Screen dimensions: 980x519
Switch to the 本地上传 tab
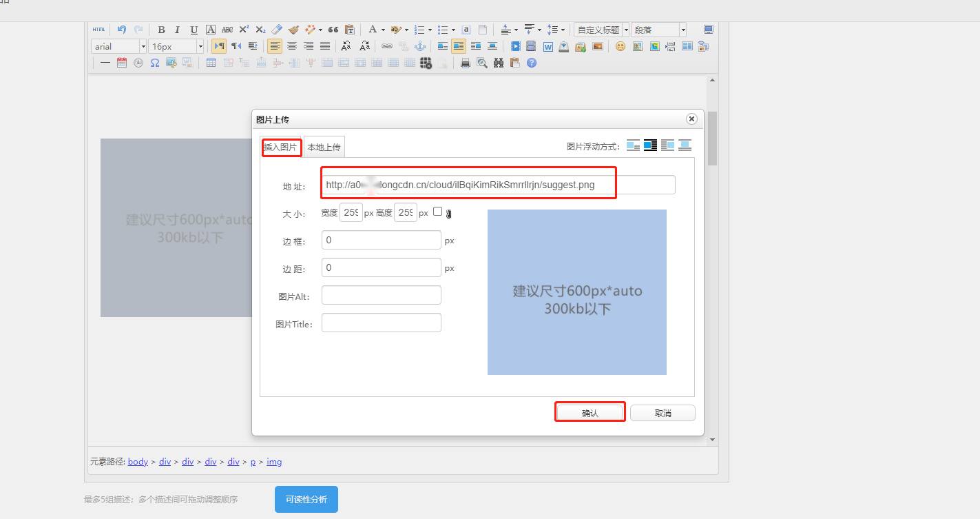point(324,147)
